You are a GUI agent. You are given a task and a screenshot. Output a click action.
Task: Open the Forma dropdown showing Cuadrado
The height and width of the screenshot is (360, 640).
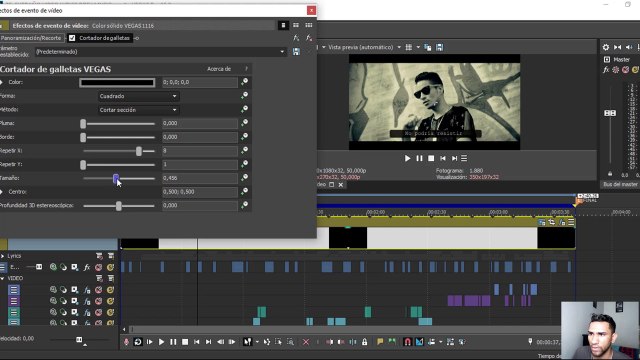pos(138,96)
